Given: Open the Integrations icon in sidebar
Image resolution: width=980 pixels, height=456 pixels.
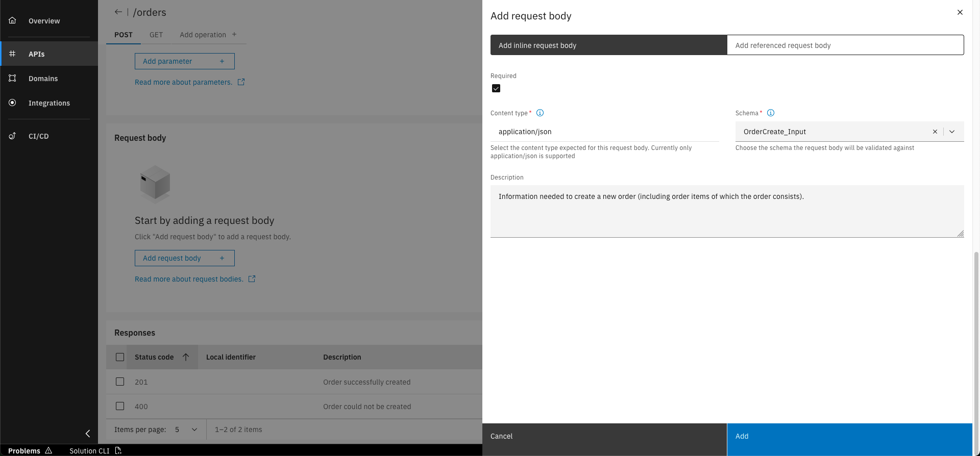Looking at the screenshot, I should (12, 103).
